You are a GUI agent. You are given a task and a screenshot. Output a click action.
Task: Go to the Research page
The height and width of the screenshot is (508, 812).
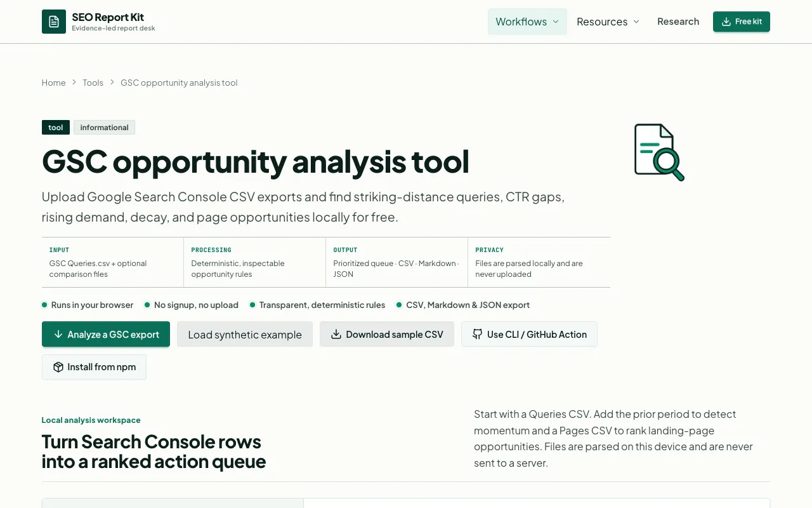tap(678, 22)
